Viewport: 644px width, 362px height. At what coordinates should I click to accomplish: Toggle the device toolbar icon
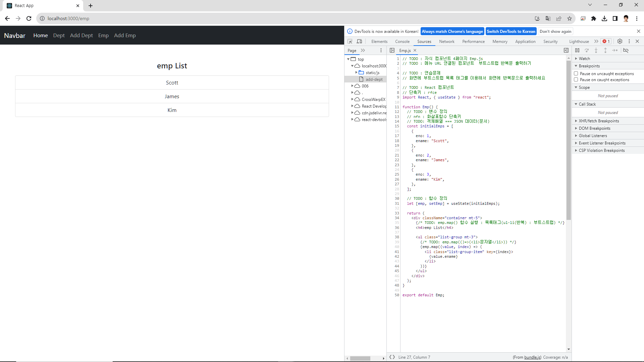click(359, 41)
